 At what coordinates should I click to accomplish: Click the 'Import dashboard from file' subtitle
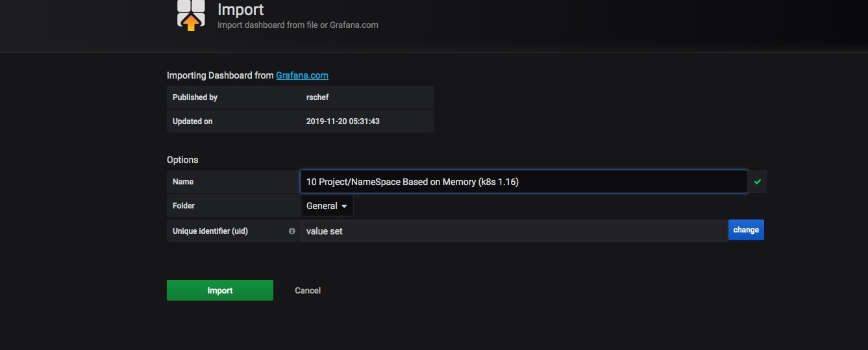(297, 25)
